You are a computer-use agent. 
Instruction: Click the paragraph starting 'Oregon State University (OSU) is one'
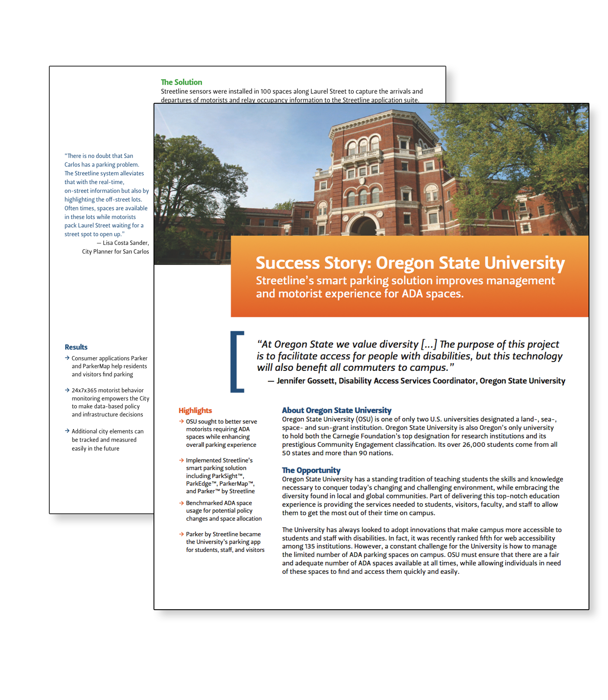pos(419,436)
